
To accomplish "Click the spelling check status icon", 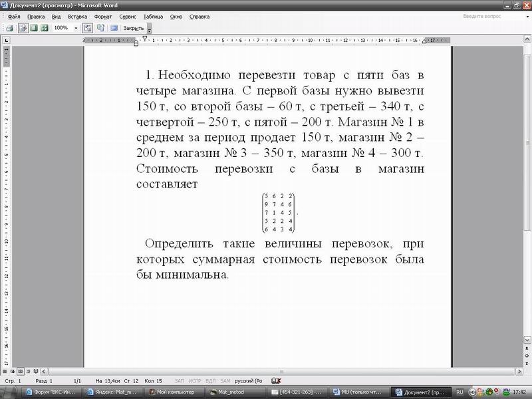I will 276,381.
